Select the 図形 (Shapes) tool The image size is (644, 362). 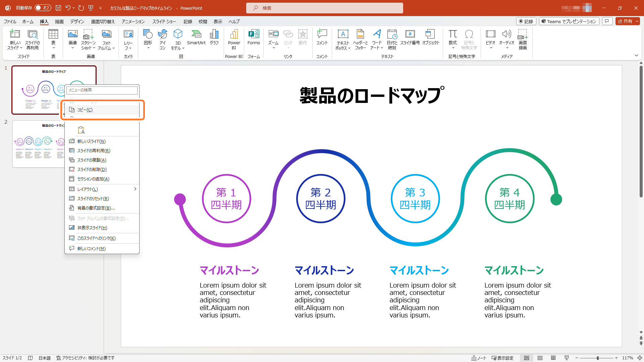point(148,38)
